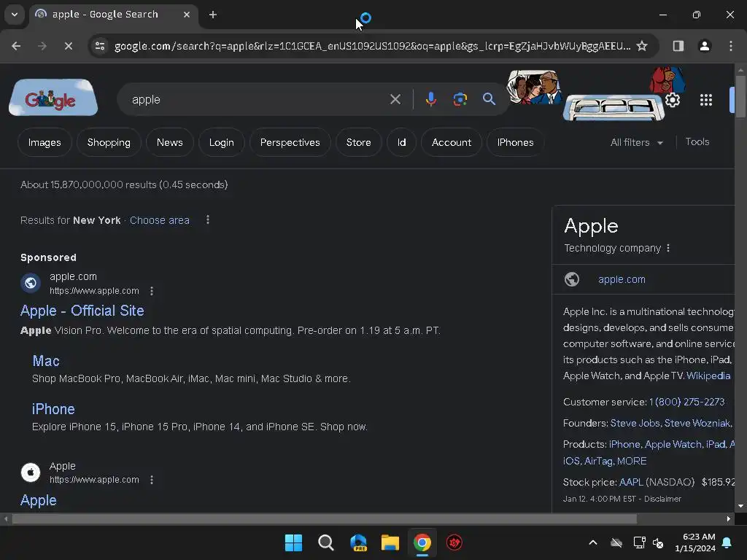Image resolution: width=747 pixels, height=560 pixels.
Task: Click Choose area link
Action: (160, 220)
